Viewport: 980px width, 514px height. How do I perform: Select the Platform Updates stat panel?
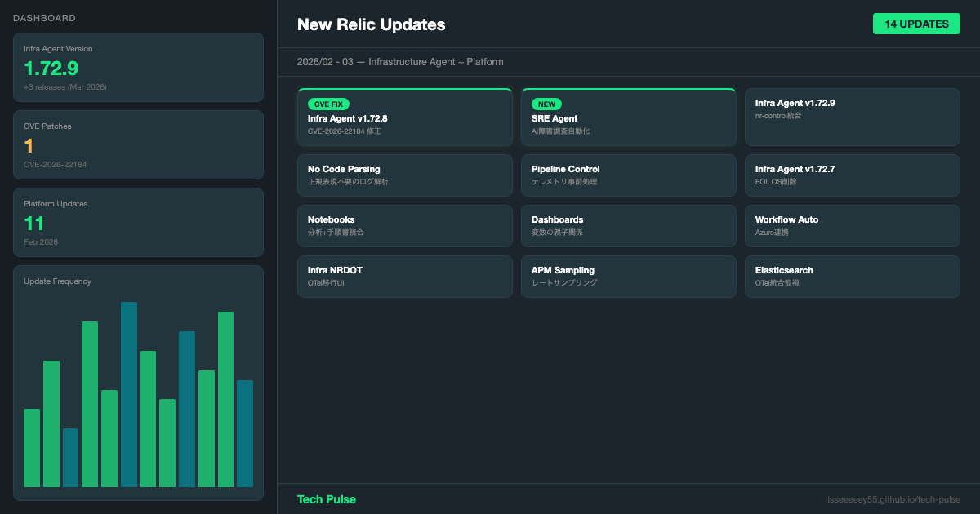pyautogui.click(x=138, y=222)
